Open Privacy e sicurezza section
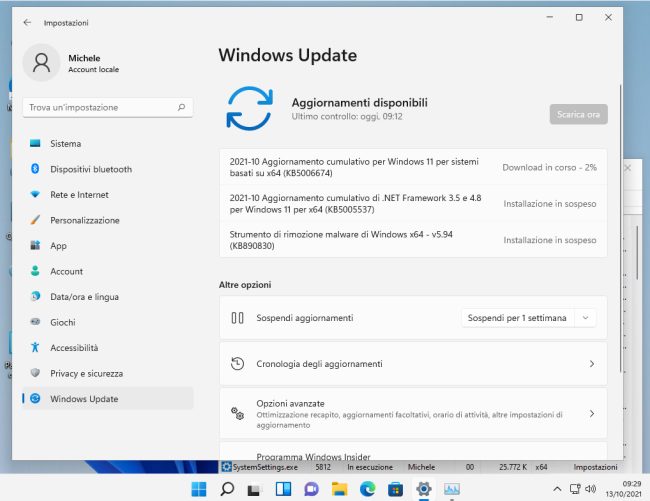 click(x=86, y=373)
